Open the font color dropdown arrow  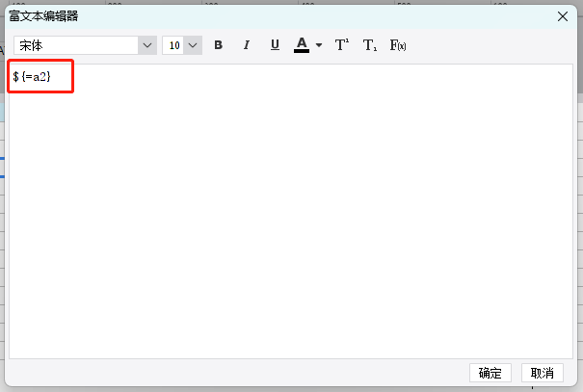click(319, 45)
